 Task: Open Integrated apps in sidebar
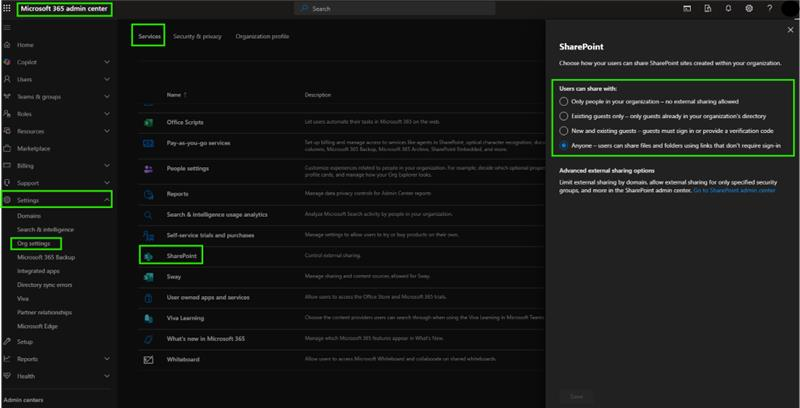click(x=39, y=271)
